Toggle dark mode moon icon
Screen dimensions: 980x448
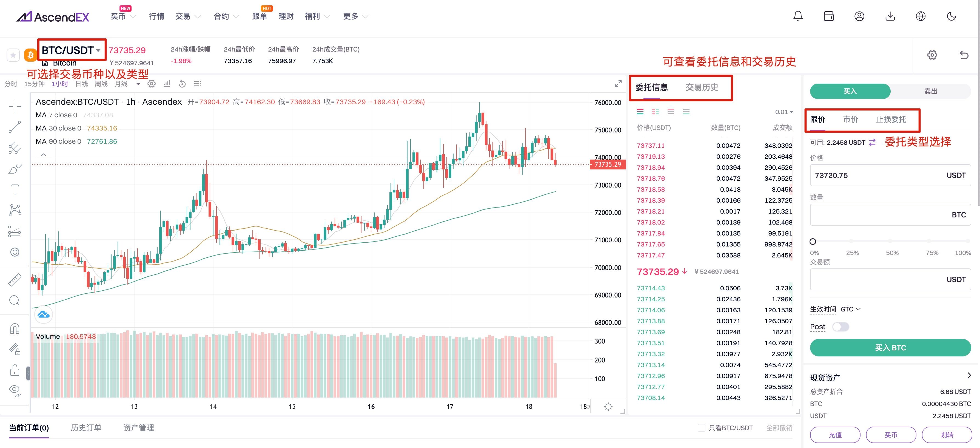click(x=951, y=16)
